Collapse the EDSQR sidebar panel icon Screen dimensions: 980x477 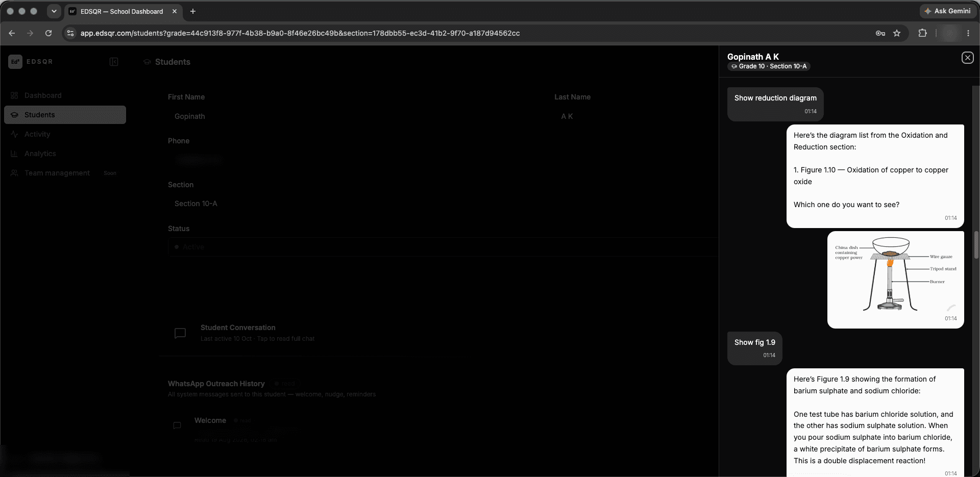tap(114, 62)
